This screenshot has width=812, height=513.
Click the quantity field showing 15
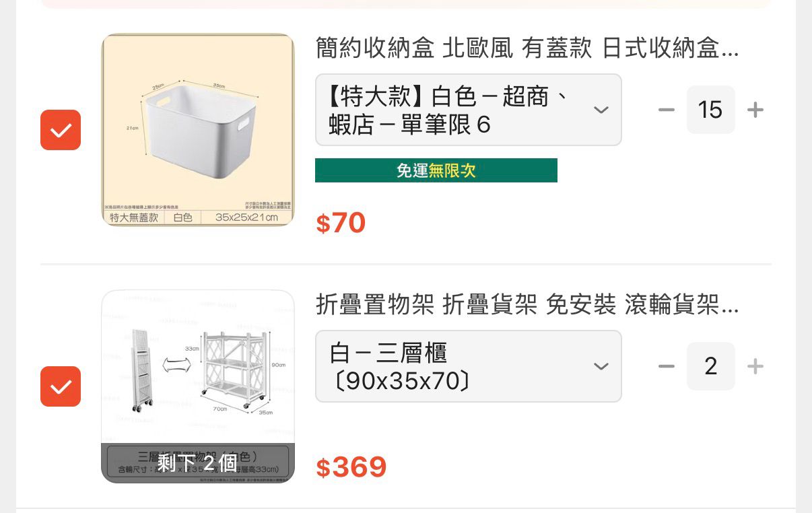pyautogui.click(x=710, y=110)
